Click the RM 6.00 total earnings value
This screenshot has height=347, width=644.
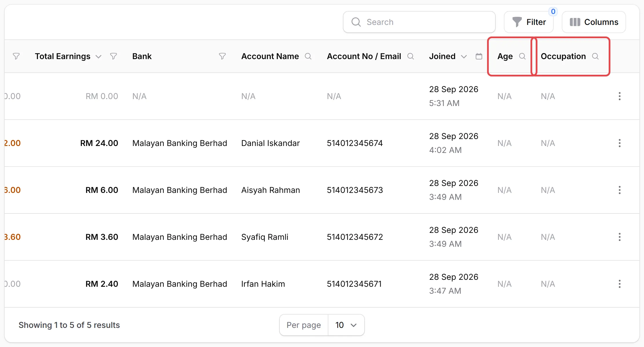102,190
